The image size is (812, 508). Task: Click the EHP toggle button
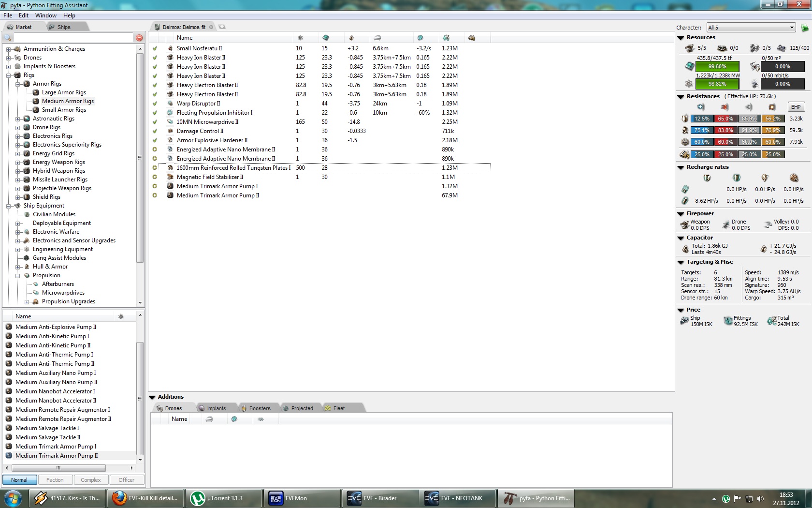click(796, 107)
